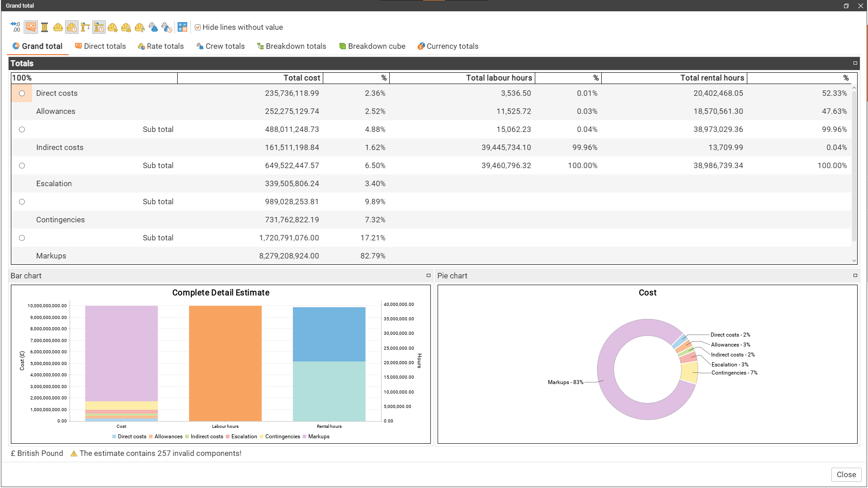This screenshot has height=488, width=868.
Task: Open the Direct totals tab
Action: [100, 46]
